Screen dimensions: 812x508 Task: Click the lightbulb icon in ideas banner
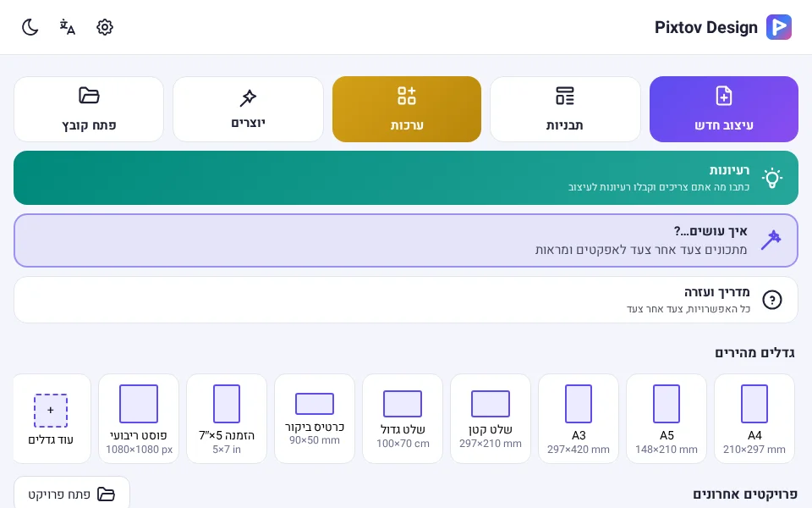tap(771, 178)
